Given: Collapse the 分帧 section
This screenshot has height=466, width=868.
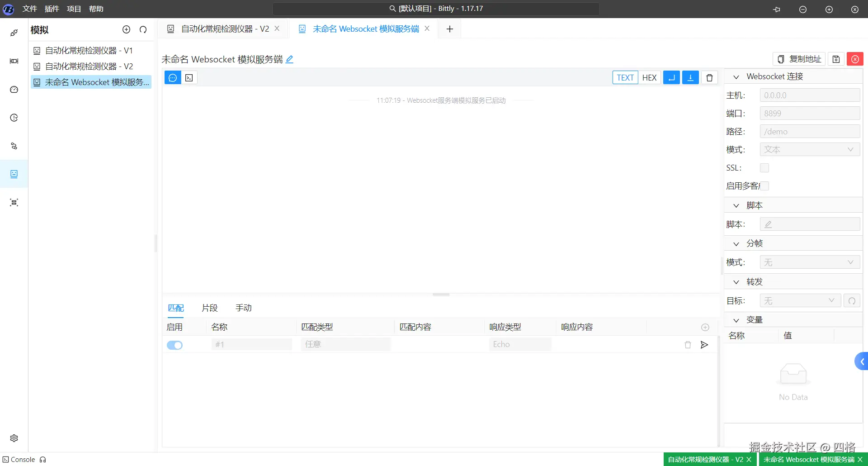Looking at the screenshot, I should [x=736, y=244].
